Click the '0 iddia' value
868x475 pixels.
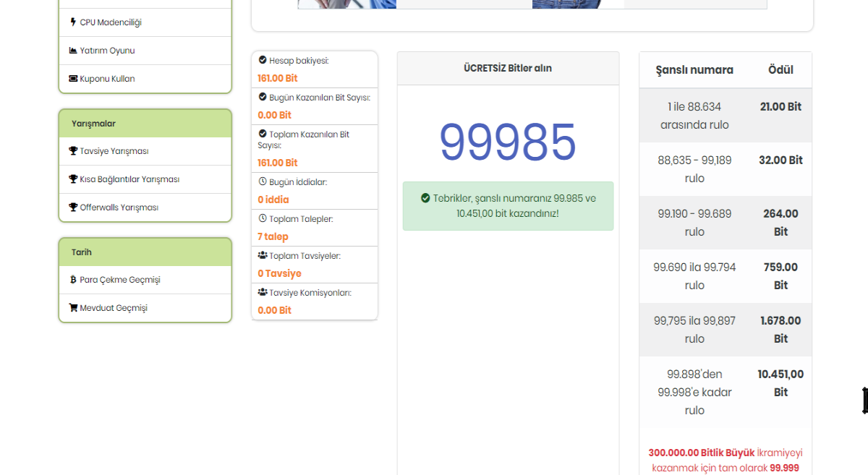273,200
